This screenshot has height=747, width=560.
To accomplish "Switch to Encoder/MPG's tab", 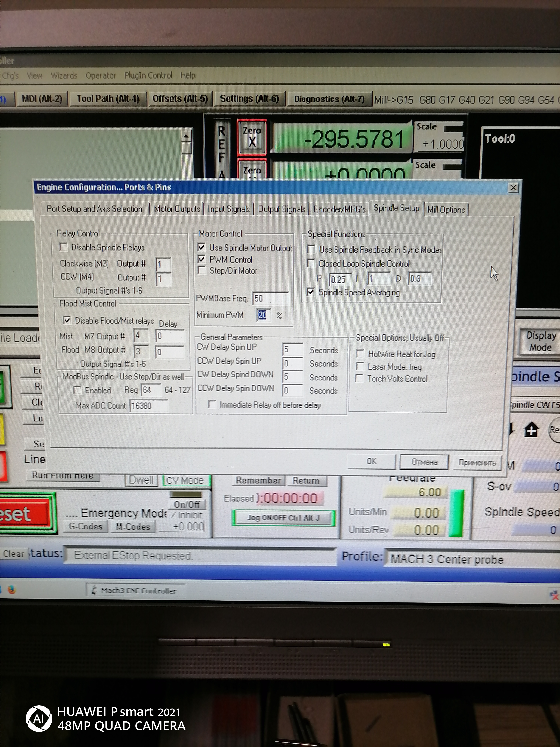I will tap(339, 209).
